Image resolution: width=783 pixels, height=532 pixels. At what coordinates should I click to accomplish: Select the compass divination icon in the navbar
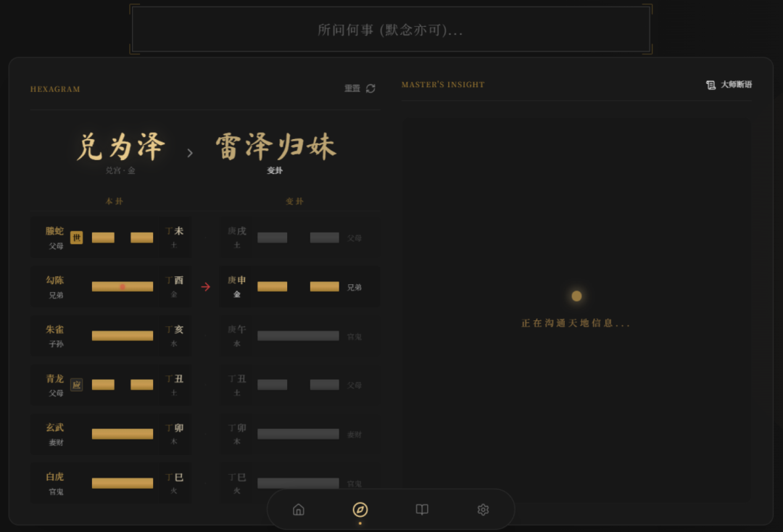point(360,510)
